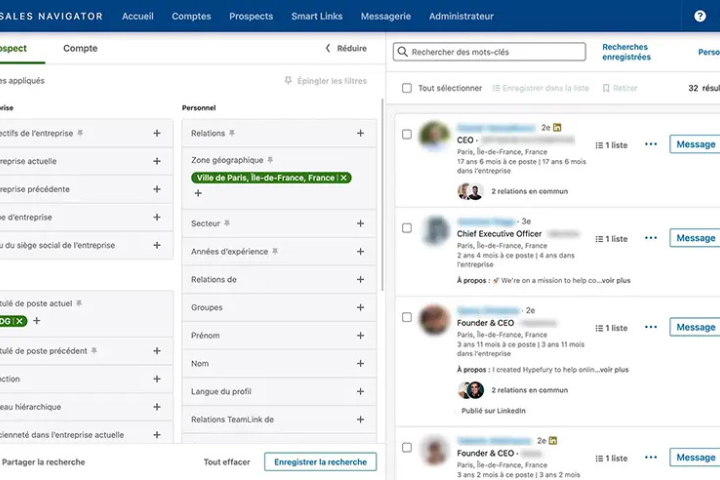The width and height of the screenshot is (720, 480).
Task: Click the Réduire collapse chevron
Action: (328, 48)
